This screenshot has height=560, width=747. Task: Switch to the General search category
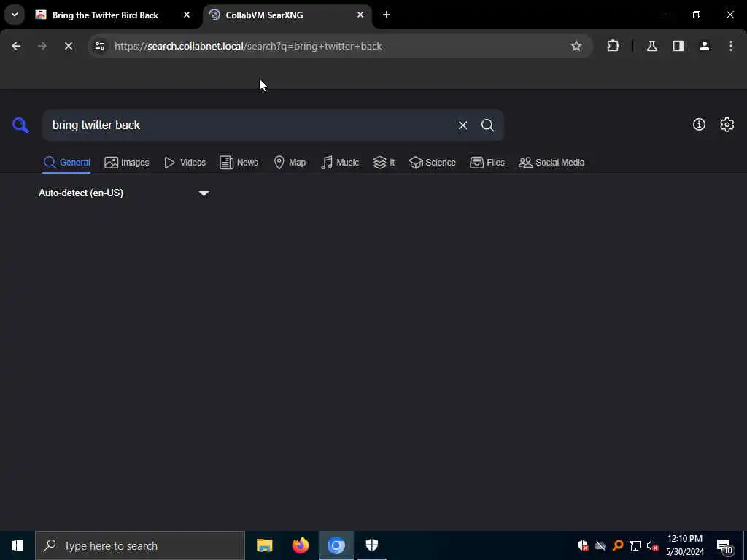tap(66, 163)
